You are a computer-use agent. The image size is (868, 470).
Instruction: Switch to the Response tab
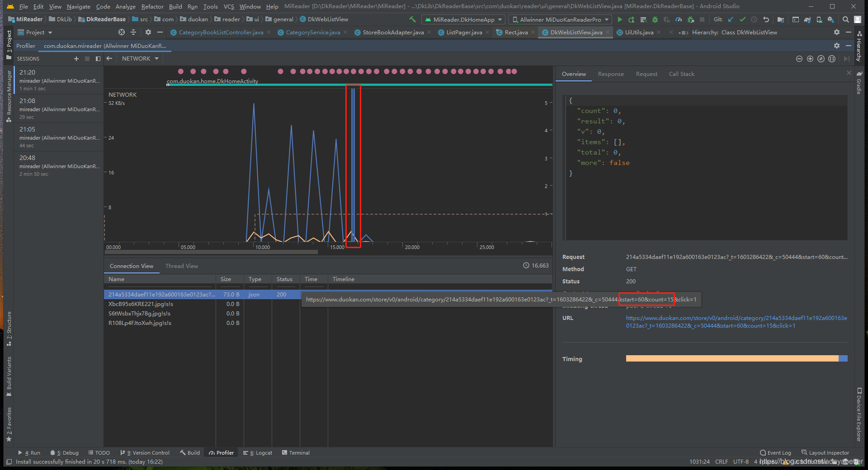click(611, 74)
